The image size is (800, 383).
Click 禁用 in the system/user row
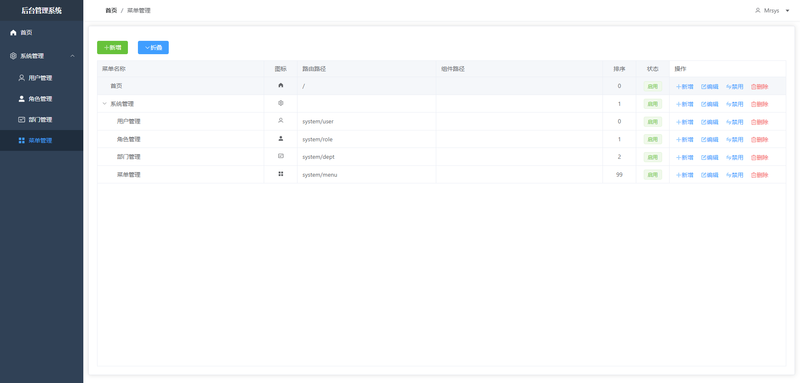pos(735,122)
